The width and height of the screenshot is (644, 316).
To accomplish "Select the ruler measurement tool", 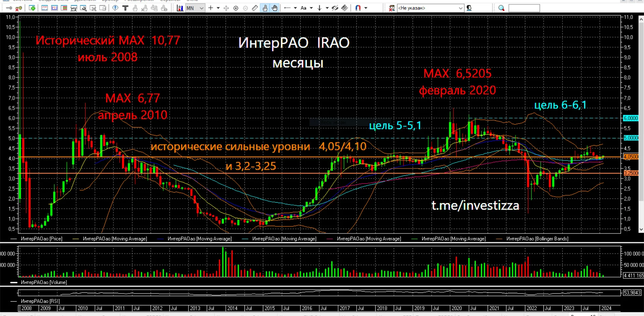I will pos(255,8).
